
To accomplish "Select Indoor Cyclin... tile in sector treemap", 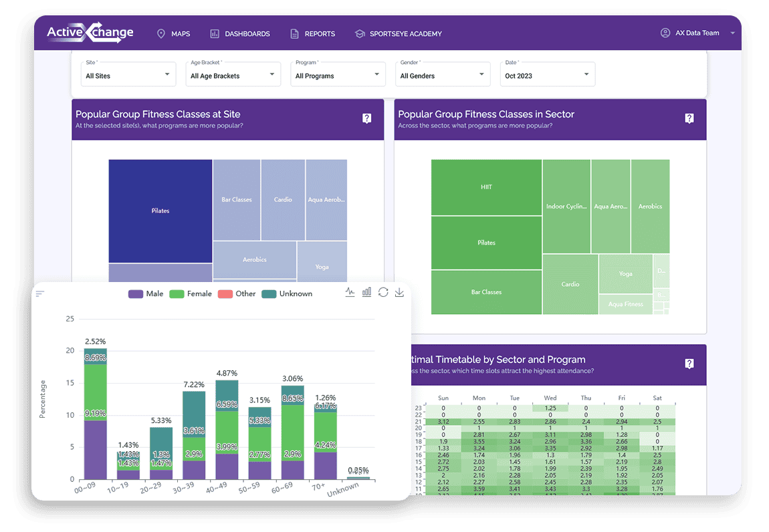I will (x=566, y=207).
